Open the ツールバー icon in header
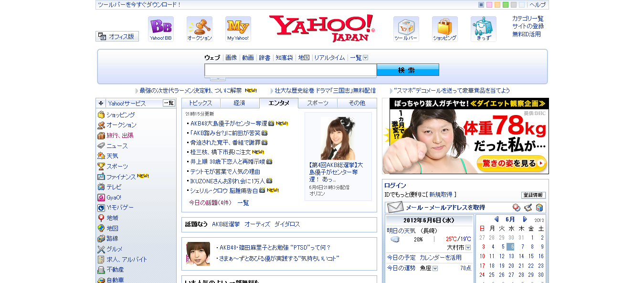 coord(406,29)
